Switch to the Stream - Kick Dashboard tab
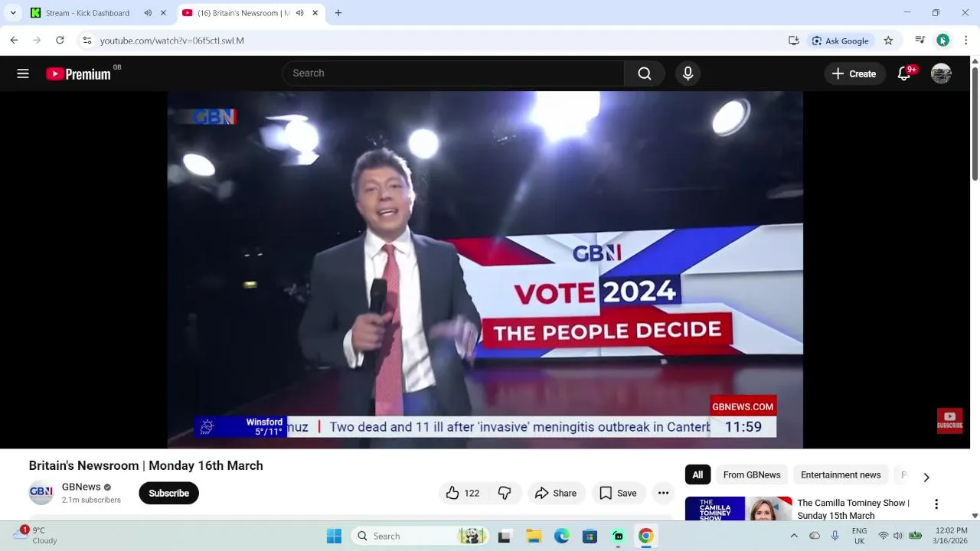Screen dimensions: 980x551 click(87, 13)
